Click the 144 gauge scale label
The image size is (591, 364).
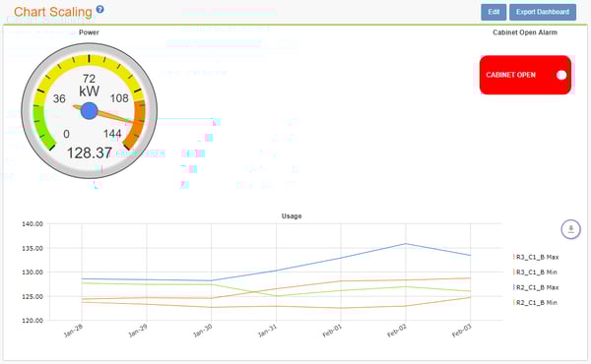[x=112, y=134]
